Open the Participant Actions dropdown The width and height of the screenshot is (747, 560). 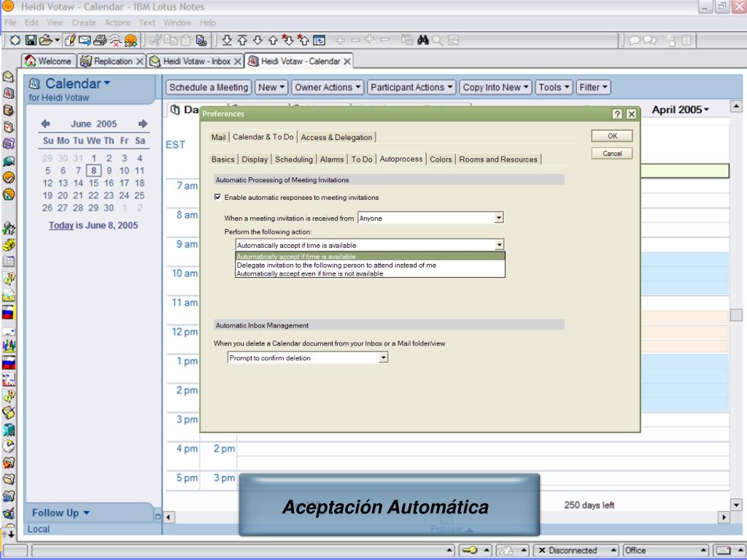coord(411,87)
